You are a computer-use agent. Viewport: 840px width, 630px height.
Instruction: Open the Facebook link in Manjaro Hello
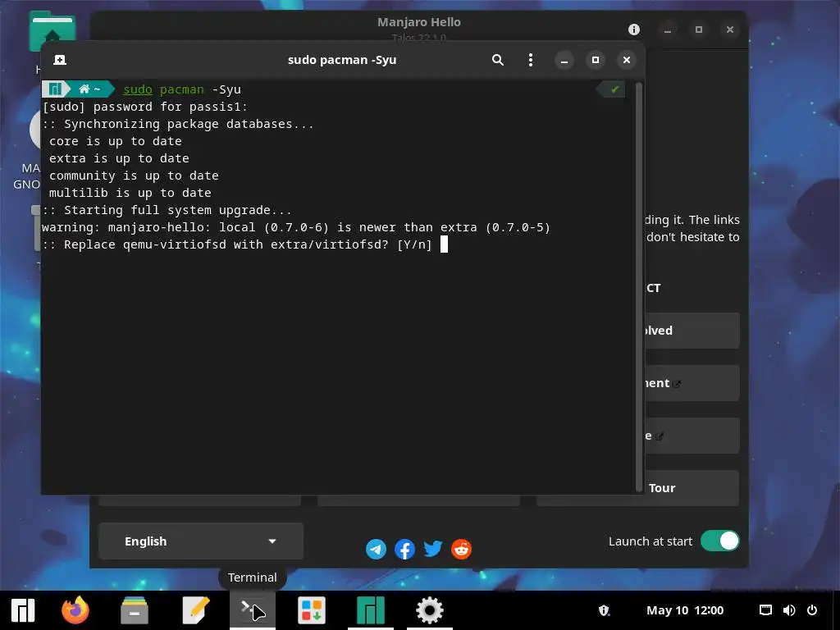pos(404,549)
